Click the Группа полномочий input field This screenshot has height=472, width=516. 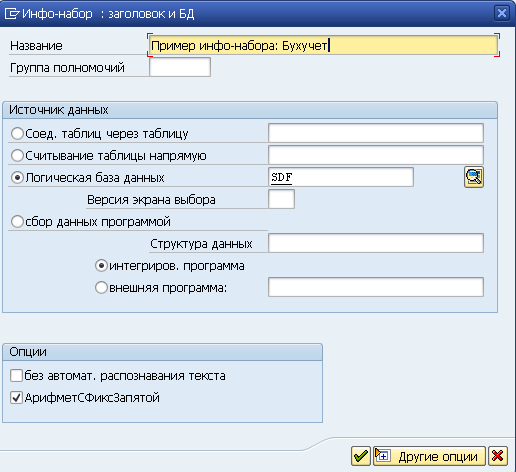[x=180, y=67]
